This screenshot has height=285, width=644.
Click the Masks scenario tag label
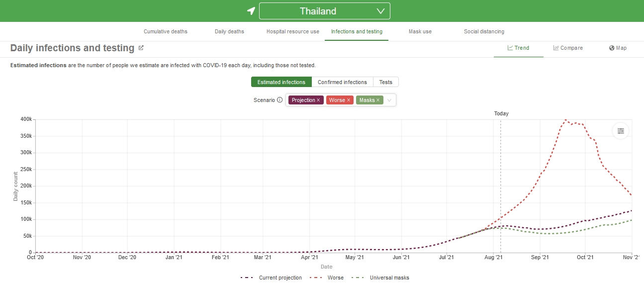[x=367, y=100]
